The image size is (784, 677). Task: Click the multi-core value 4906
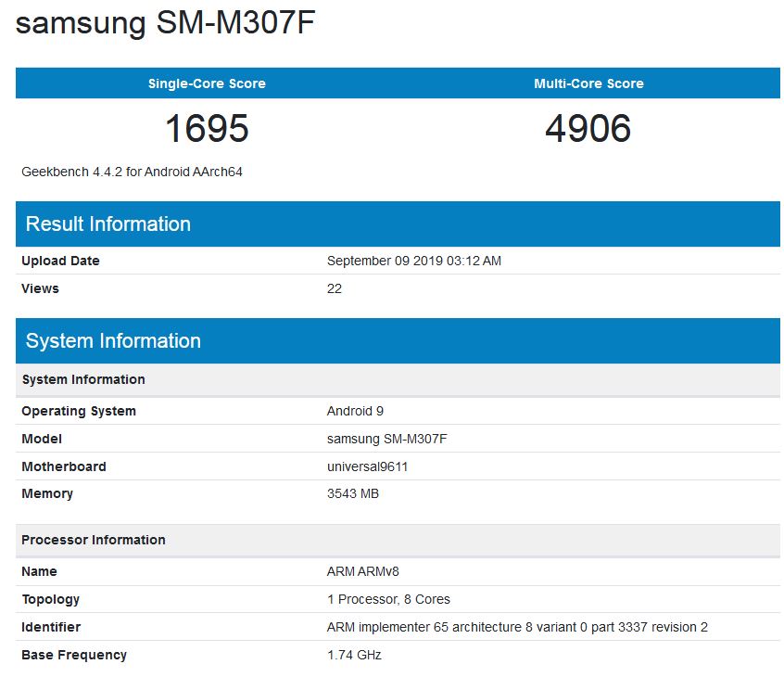click(x=588, y=128)
